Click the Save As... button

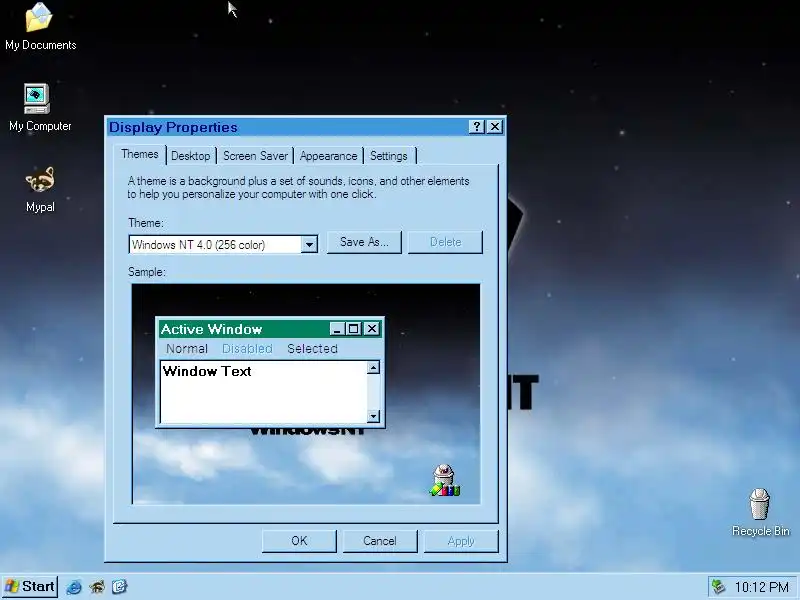tap(364, 242)
